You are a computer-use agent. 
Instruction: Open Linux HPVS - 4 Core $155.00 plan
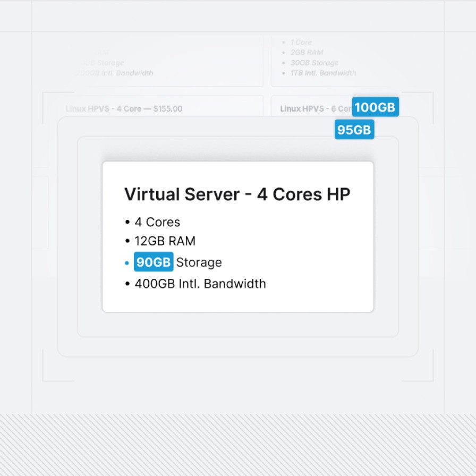(124, 109)
